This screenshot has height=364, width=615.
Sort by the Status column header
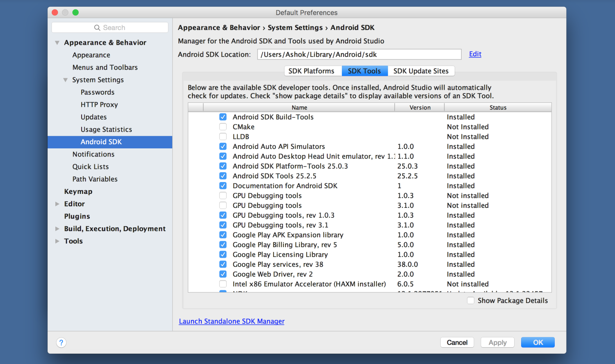(498, 107)
